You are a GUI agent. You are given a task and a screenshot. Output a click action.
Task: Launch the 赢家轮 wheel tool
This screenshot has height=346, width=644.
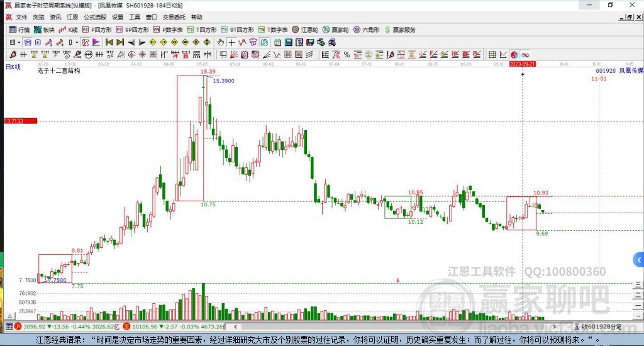tap(336, 30)
